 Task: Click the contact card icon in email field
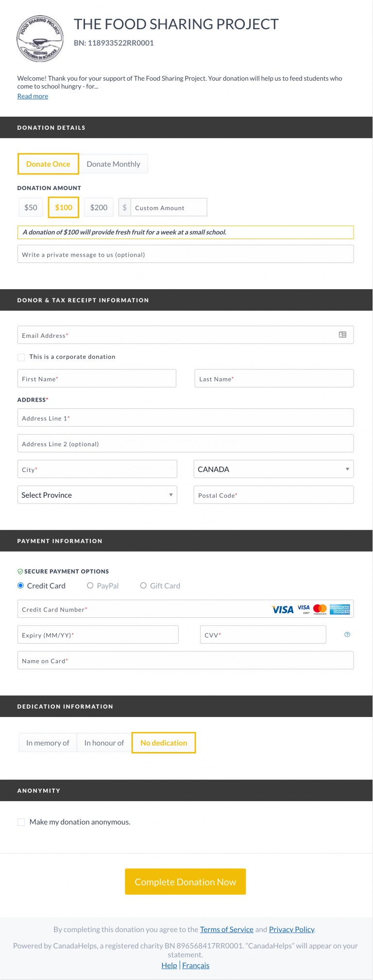[x=342, y=334]
